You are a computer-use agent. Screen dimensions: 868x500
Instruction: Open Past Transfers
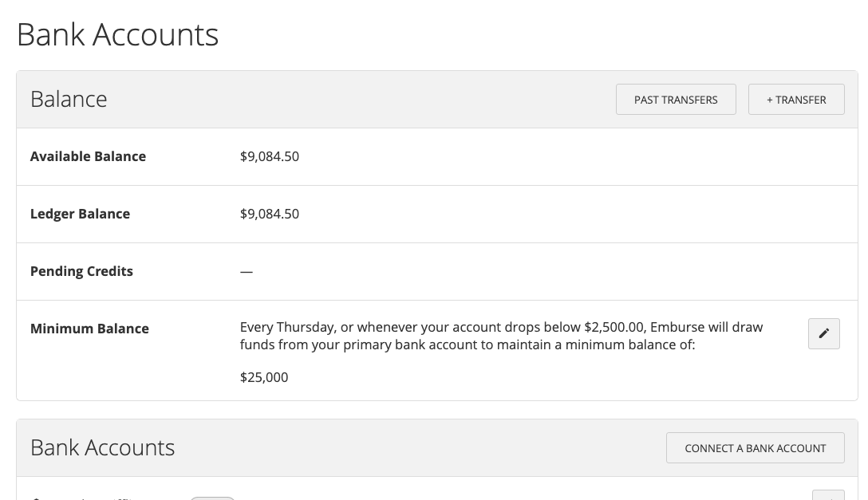click(676, 100)
